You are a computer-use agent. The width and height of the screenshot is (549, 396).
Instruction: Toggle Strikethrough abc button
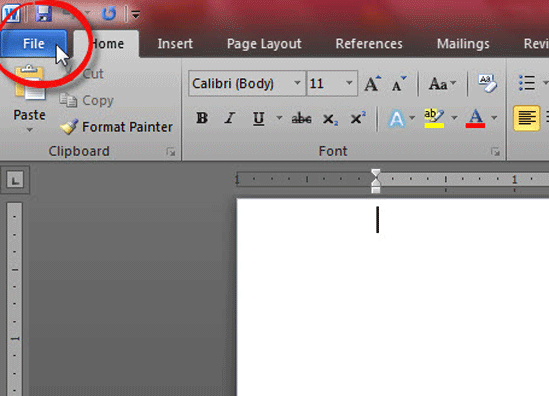[x=301, y=118]
